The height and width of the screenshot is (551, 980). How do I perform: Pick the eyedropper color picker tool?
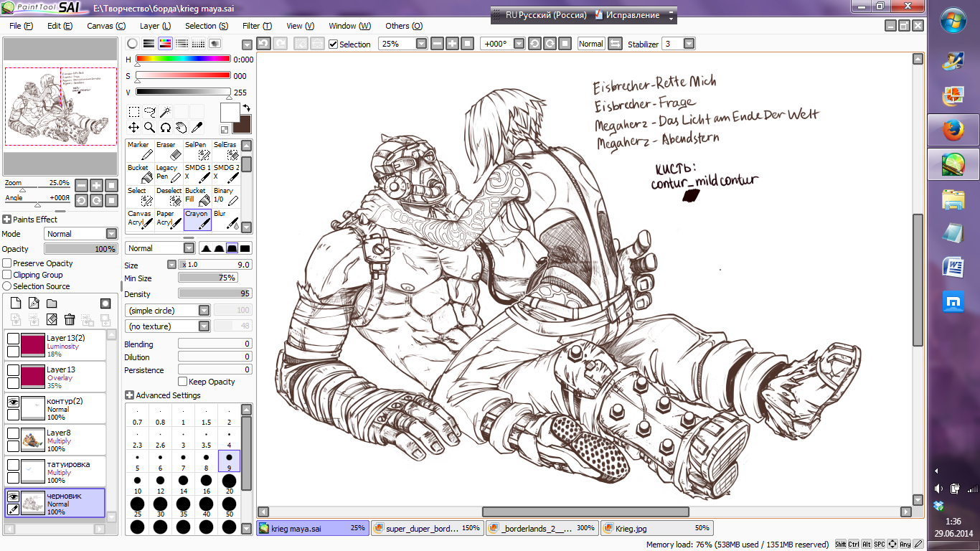(x=197, y=127)
